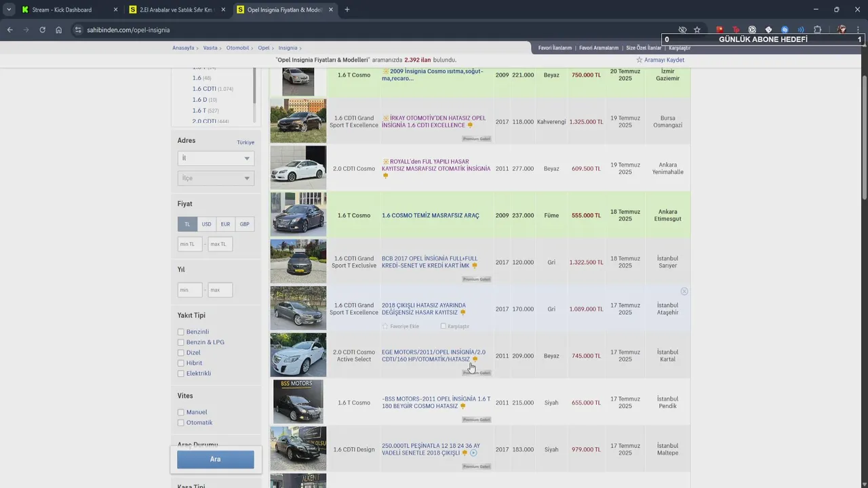The image size is (868, 488).
Task: Open the browser three-dot menu
Action: [x=858, y=30]
